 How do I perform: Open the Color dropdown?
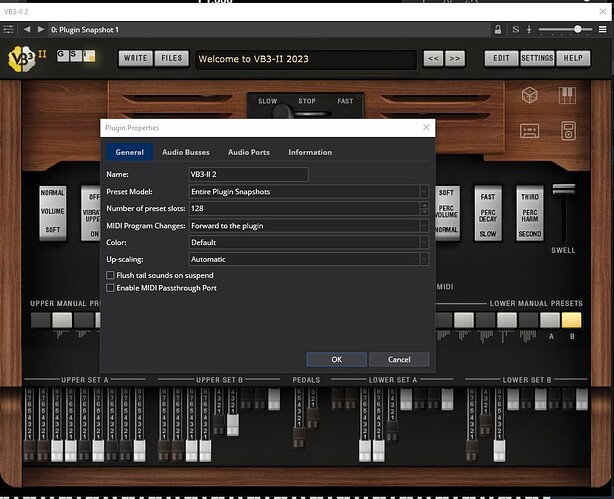click(x=309, y=242)
